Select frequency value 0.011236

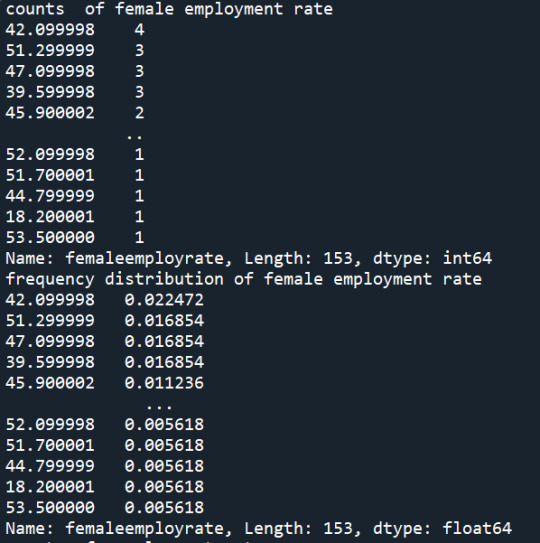[164, 383]
